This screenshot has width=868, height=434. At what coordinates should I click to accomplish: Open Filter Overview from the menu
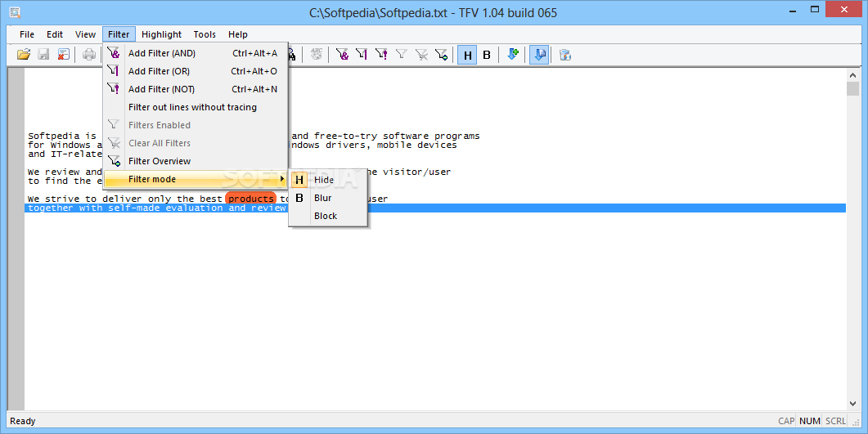196,161
